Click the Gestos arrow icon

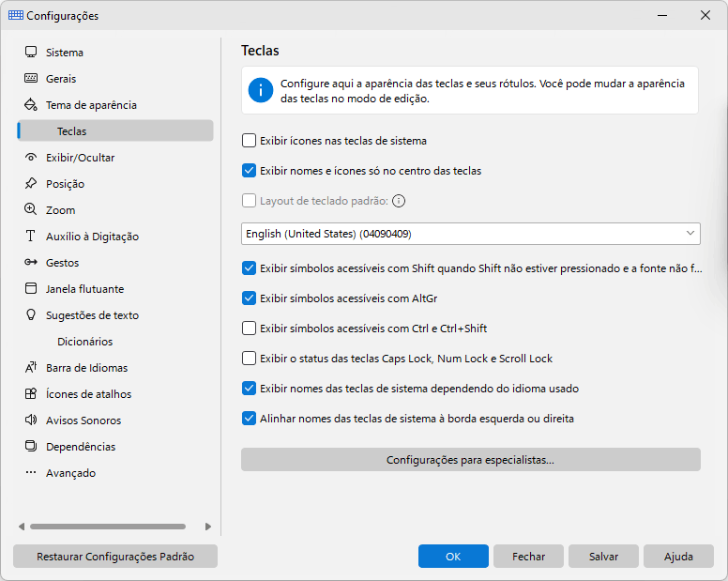click(x=31, y=263)
